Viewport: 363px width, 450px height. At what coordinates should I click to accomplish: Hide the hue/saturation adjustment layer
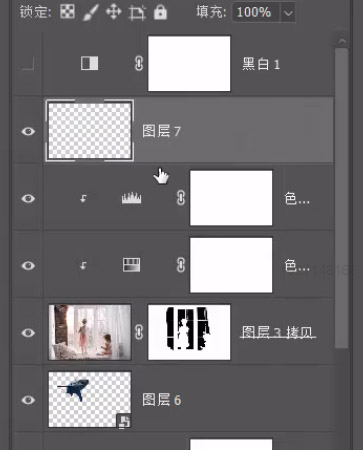[28, 266]
